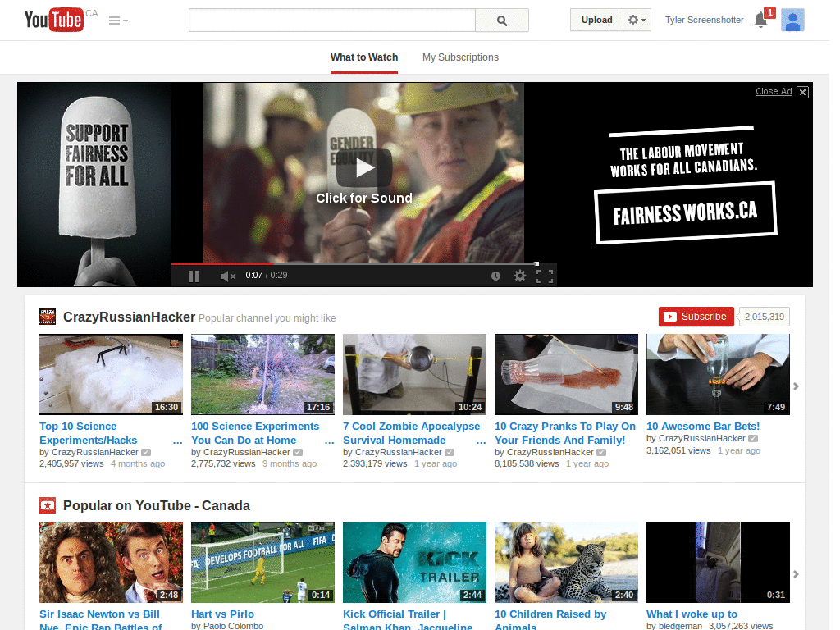Click CrazyRussianHacker byline under Top 10 Science
This screenshot has height=630, width=840.
pyautogui.click(x=95, y=452)
